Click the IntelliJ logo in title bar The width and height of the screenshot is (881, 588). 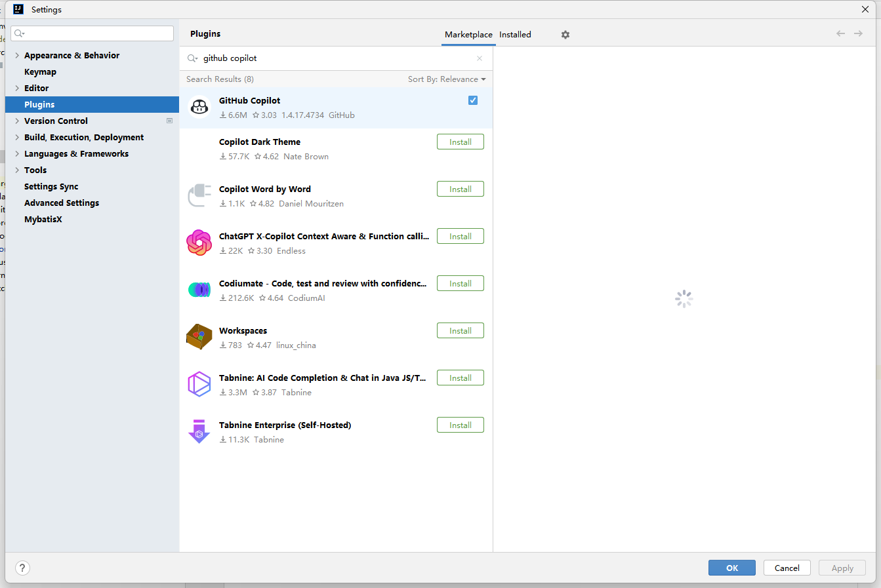(x=18, y=9)
